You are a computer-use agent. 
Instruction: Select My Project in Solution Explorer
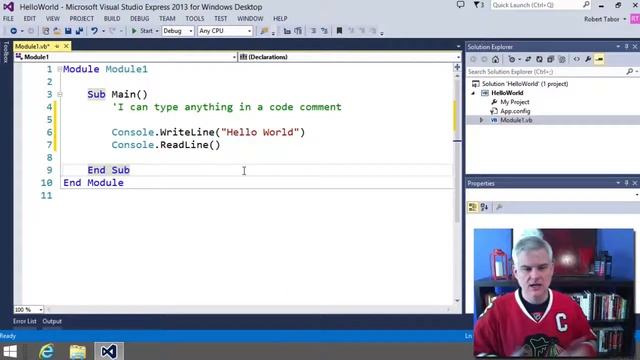tap(514, 102)
